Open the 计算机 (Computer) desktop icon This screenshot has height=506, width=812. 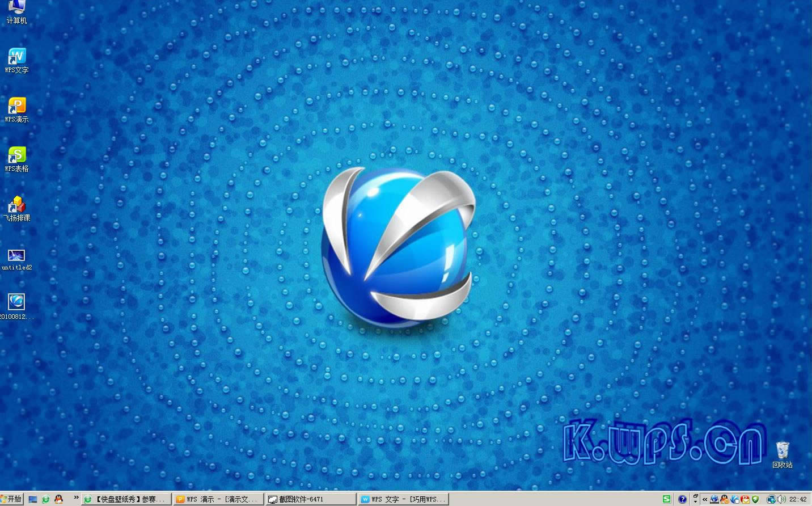point(16,11)
